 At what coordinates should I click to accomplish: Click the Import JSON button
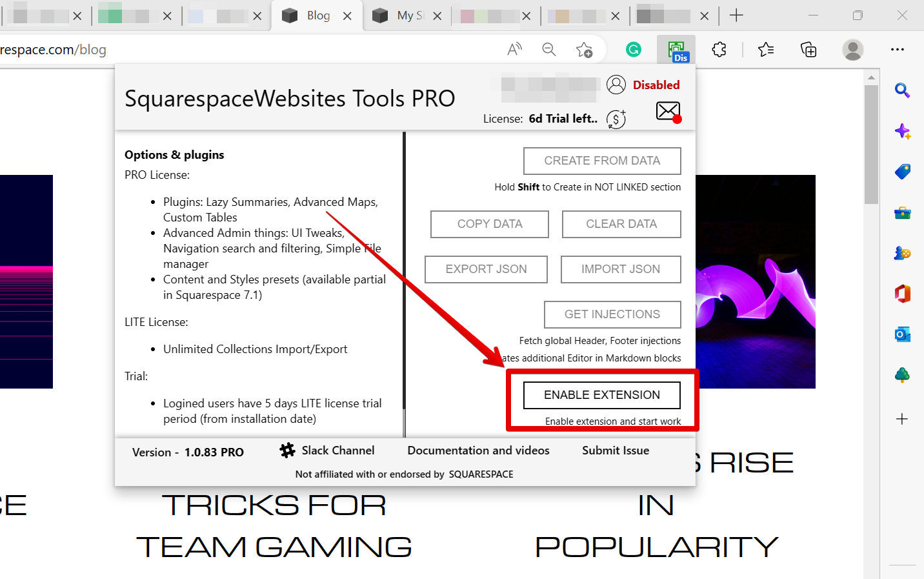point(621,269)
